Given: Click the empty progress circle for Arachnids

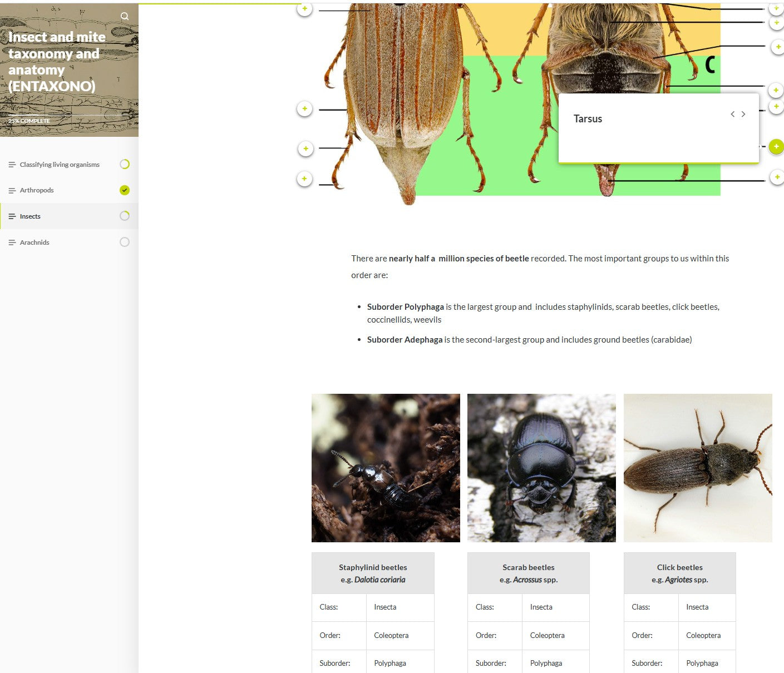Looking at the screenshot, I should coord(124,242).
